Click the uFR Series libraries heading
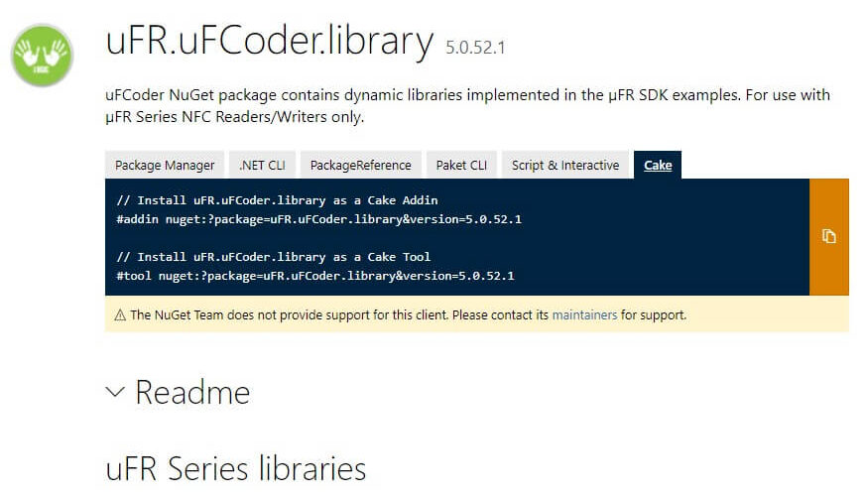Screen dimensions: 868x496 [236, 468]
